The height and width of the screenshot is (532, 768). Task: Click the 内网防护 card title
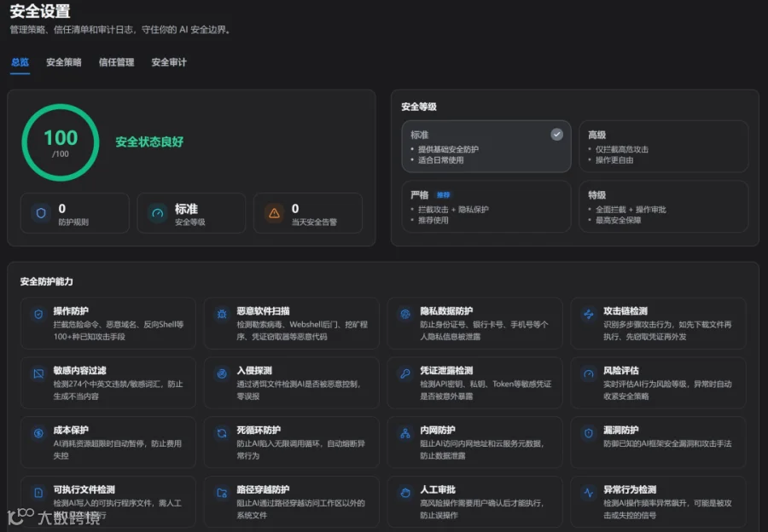click(438, 430)
